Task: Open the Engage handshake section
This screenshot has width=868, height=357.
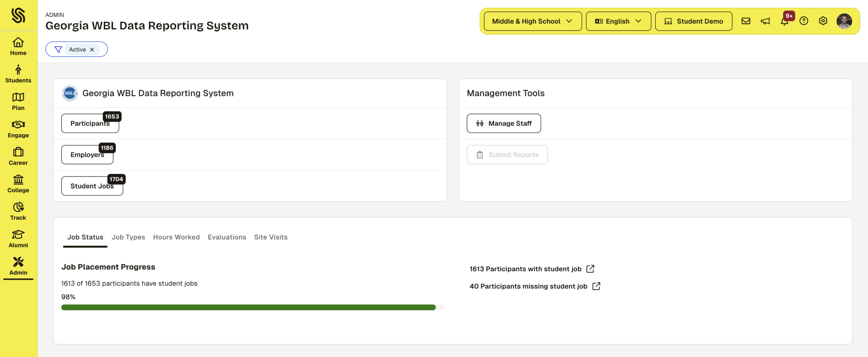Action: coord(18,129)
